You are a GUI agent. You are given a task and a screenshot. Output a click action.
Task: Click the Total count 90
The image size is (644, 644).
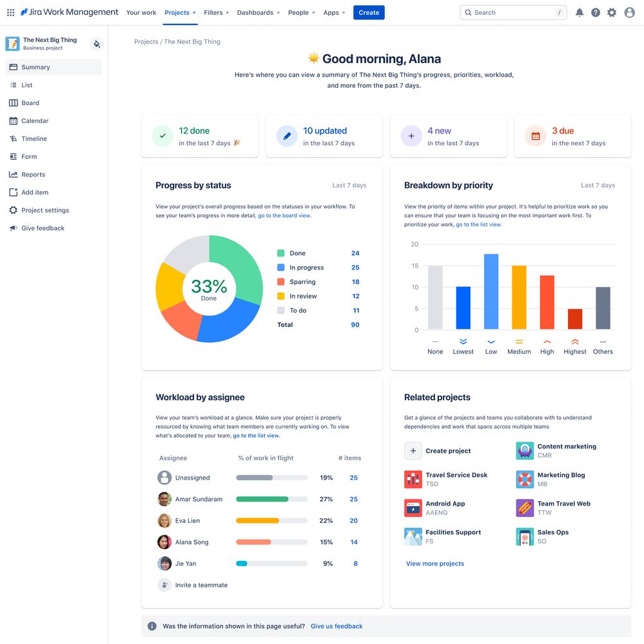355,324
